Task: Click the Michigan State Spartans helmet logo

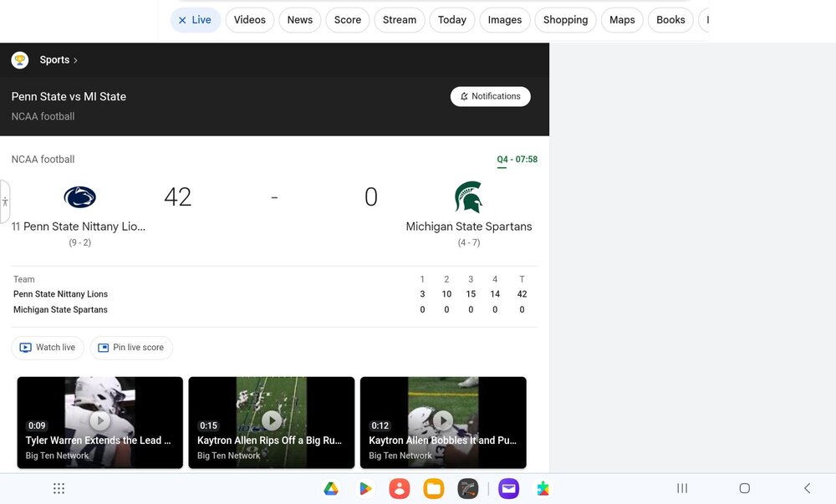Action: click(469, 197)
